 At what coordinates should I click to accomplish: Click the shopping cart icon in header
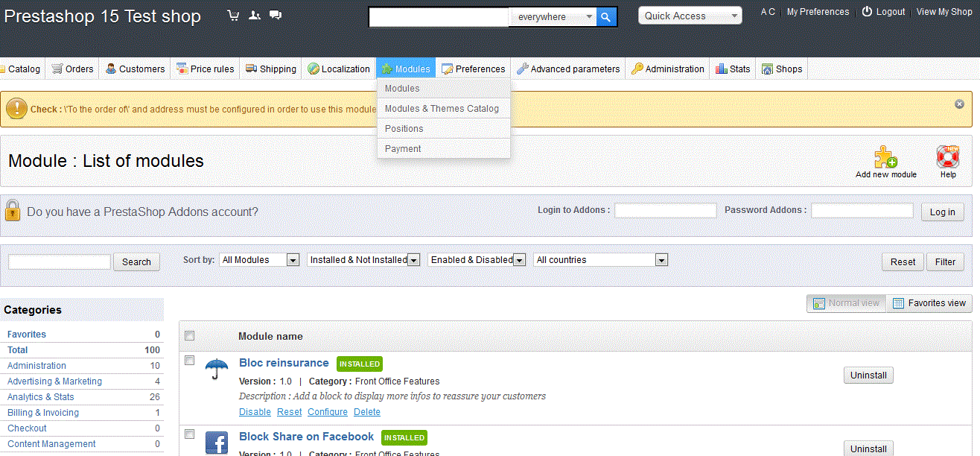click(x=233, y=16)
